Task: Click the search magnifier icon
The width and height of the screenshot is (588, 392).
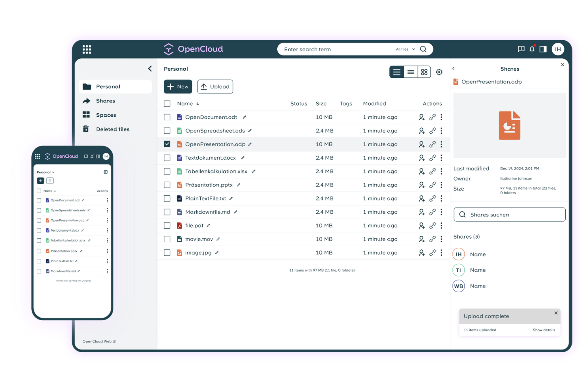Action: 423,49
